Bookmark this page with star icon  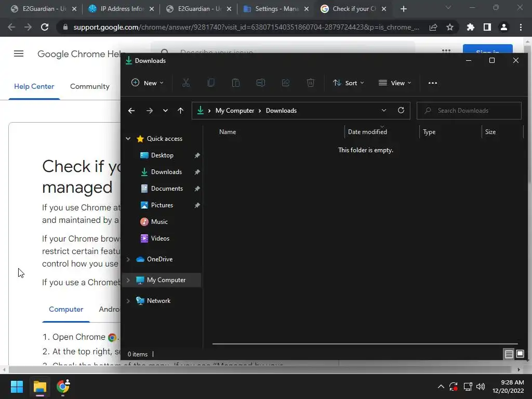(450, 27)
